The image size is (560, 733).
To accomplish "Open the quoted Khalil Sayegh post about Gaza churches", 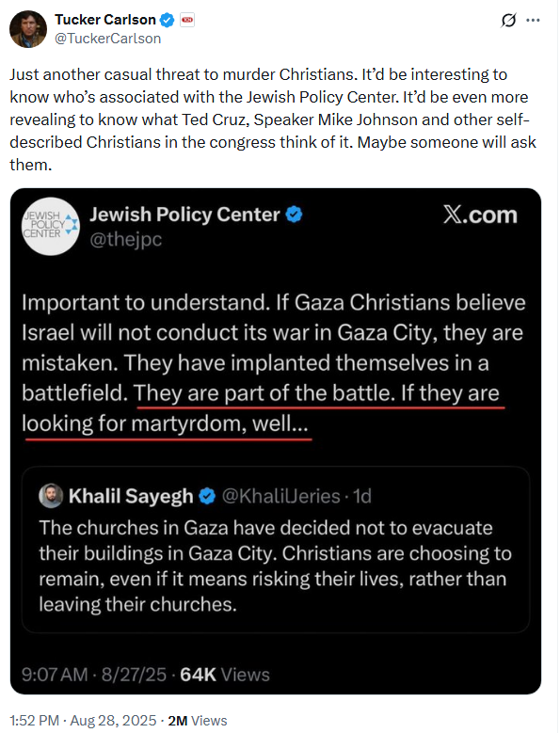I will [x=276, y=550].
